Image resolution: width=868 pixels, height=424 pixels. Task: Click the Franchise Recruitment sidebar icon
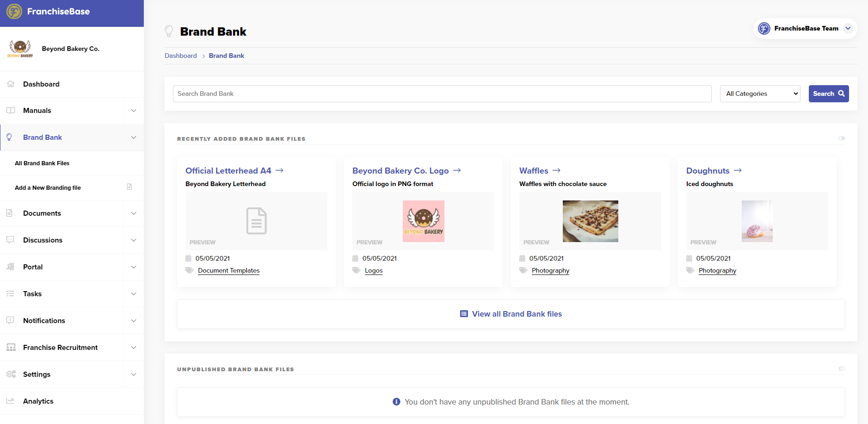(11, 348)
